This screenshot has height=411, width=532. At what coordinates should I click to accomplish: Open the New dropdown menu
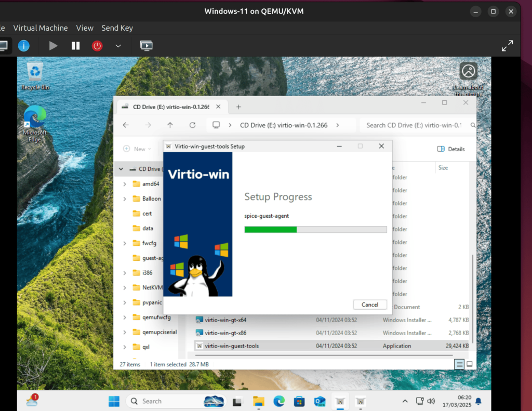(138, 149)
